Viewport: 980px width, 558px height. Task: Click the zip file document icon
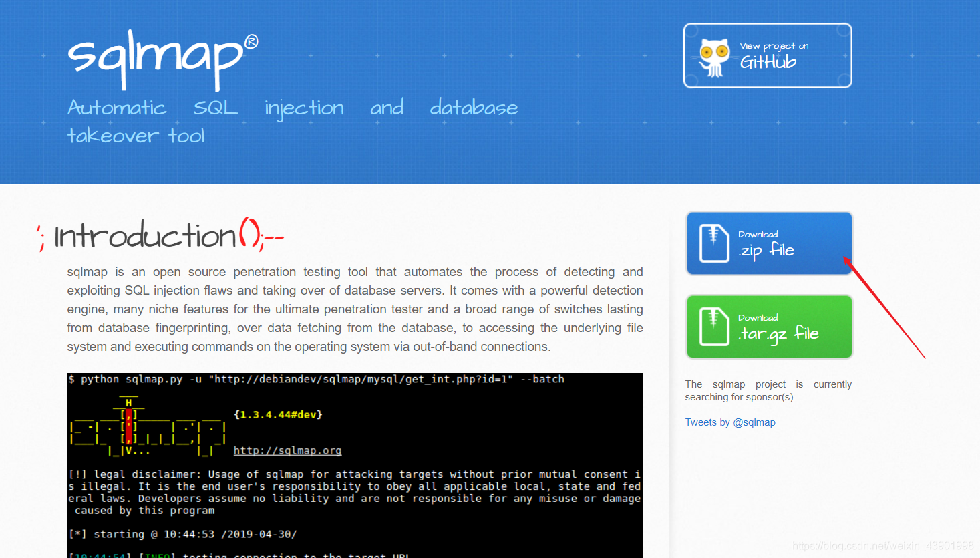click(713, 243)
